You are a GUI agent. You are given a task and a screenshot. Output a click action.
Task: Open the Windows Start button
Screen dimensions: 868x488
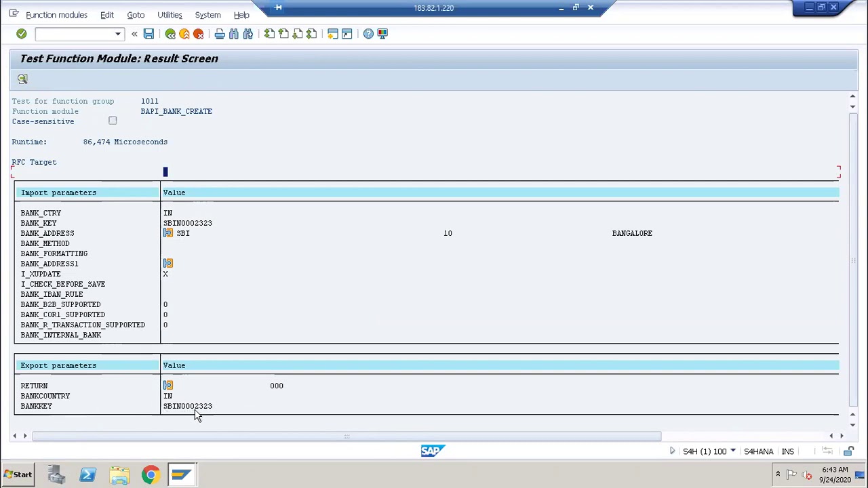tap(18, 475)
